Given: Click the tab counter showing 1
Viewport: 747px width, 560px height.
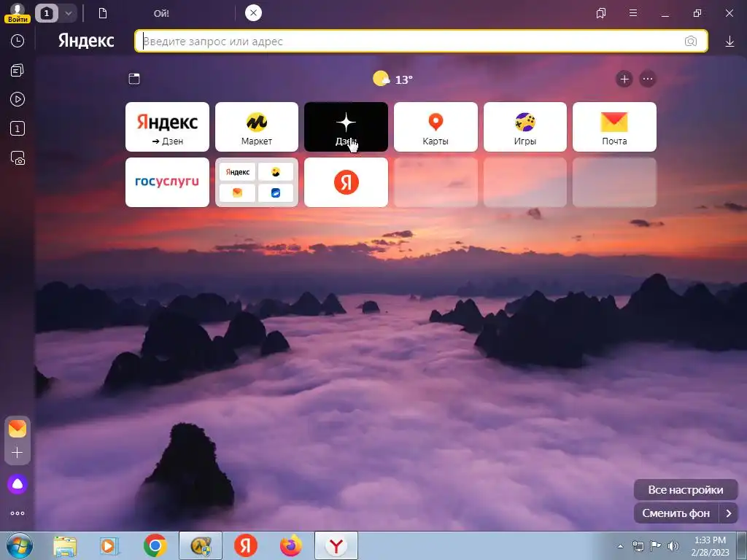Looking at the screenshot, I should [x=46, y=13].
